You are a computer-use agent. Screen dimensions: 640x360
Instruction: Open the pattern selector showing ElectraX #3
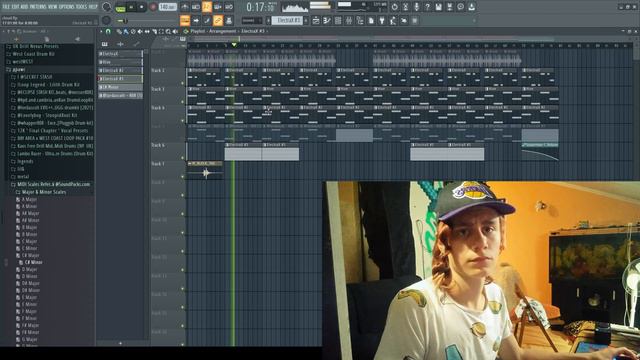coord(287,20)
